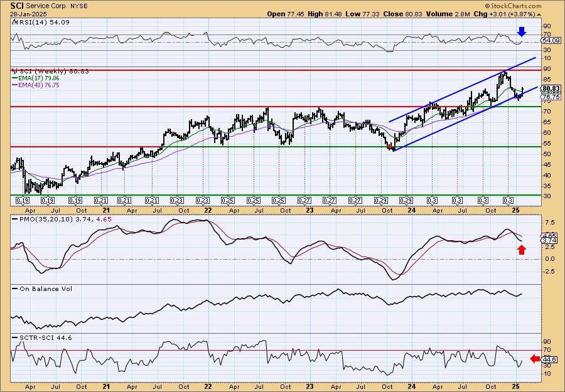Viewport: 565px width, 392px height.
Task: Click the 60 level on the price axis
Action: pyautogui.click(x=547, y=132)
